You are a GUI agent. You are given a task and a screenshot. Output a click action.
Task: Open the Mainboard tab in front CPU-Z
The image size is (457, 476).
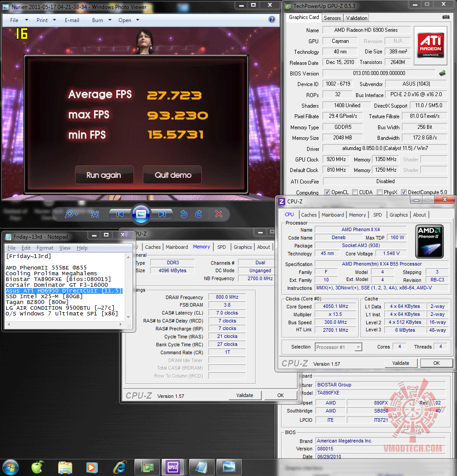coord(333,215)
